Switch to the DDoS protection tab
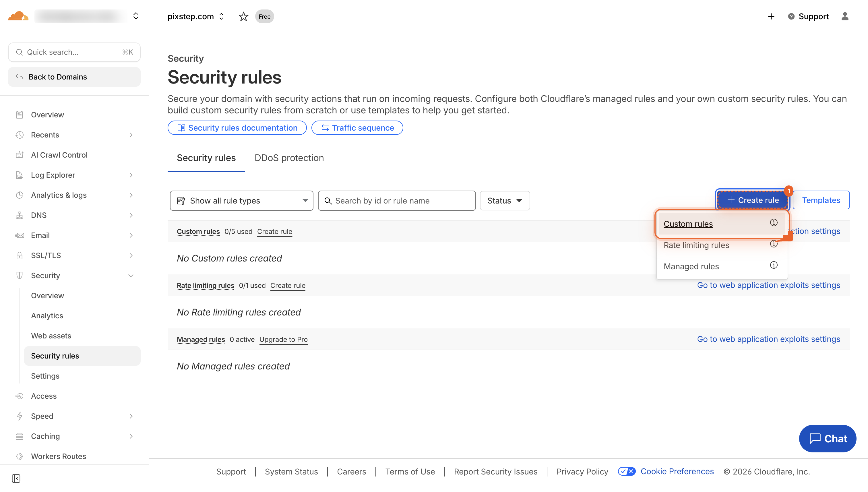 point(289,158)
